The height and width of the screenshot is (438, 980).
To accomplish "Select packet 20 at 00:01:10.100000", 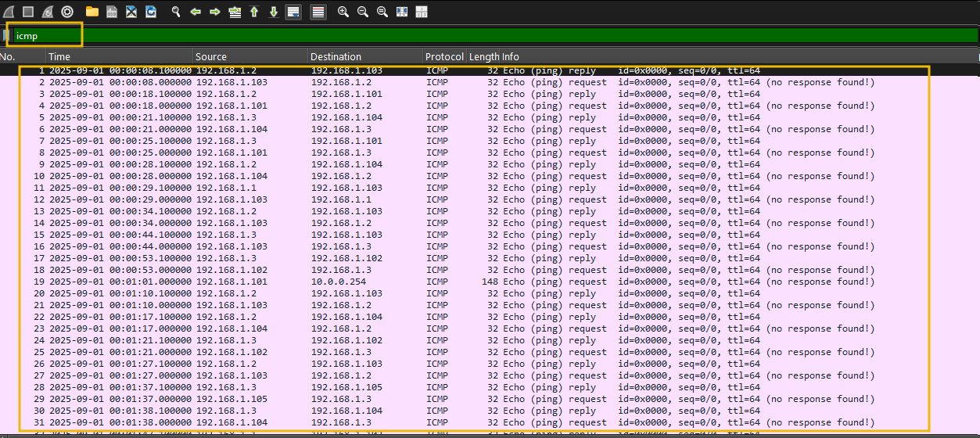I will tap(490, 293).
